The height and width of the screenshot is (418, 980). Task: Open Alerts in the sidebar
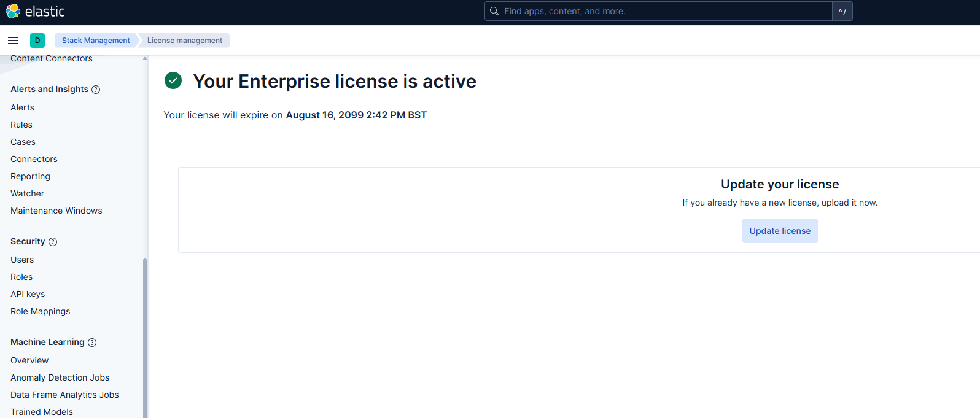click(22, 107)
